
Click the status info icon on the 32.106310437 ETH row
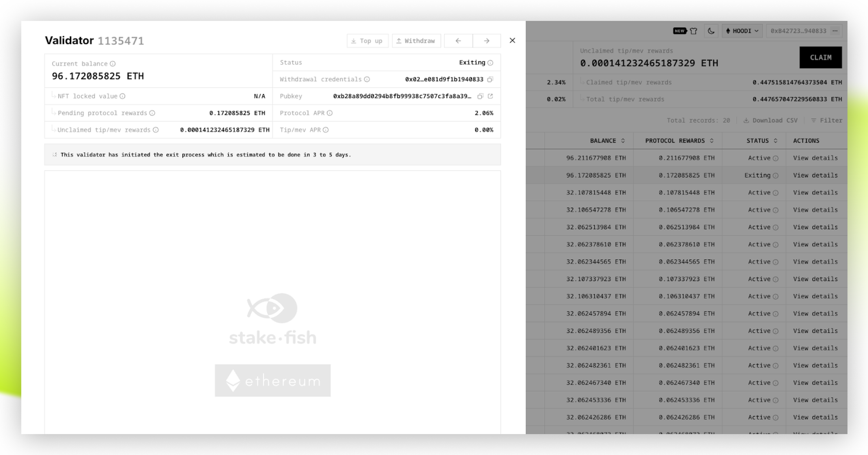(776, 297)
